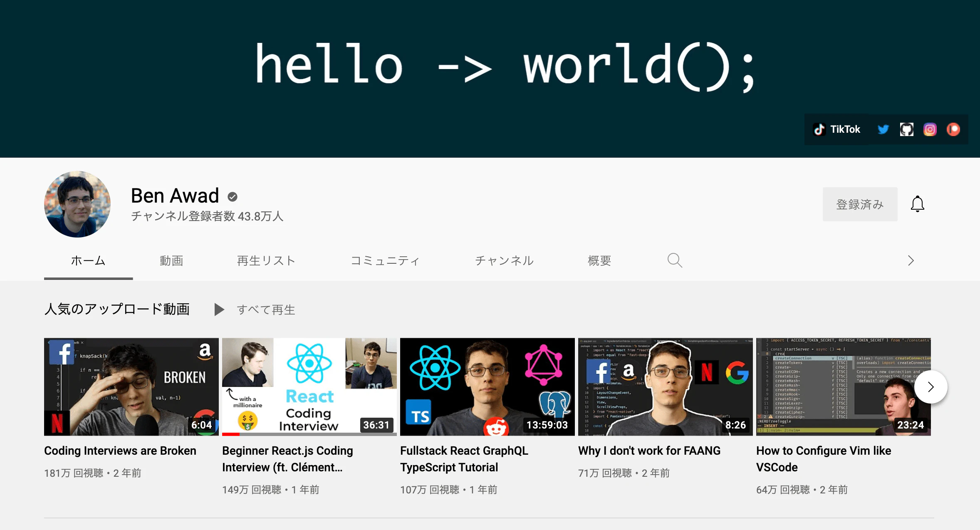980x530 pixels.
Task: Open the Vim like VSCode video thumbnail
Action: [844, 387]
